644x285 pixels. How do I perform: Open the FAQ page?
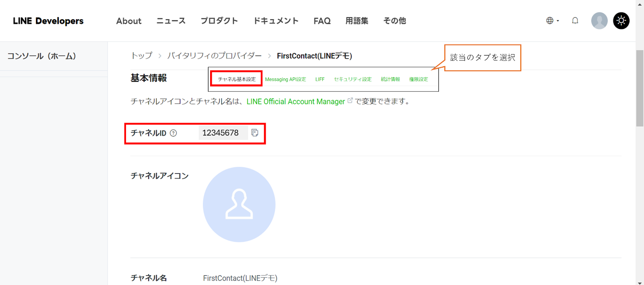(322, 21)
